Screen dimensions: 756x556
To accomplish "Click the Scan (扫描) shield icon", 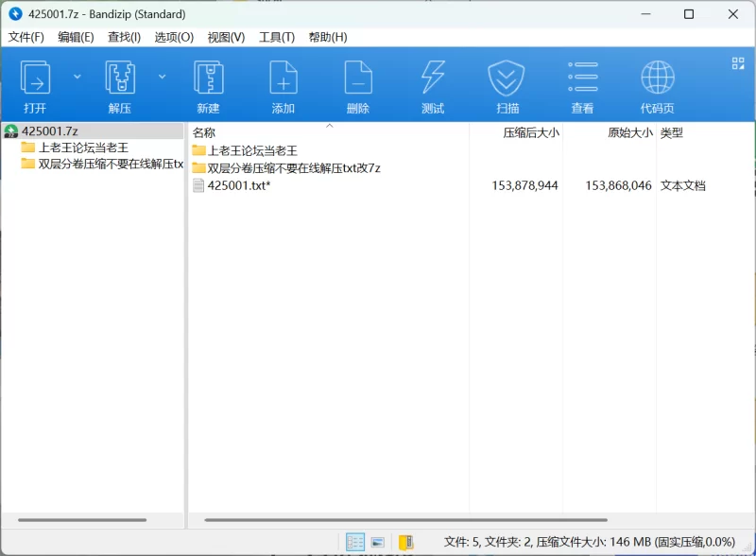I will point(506,78).
